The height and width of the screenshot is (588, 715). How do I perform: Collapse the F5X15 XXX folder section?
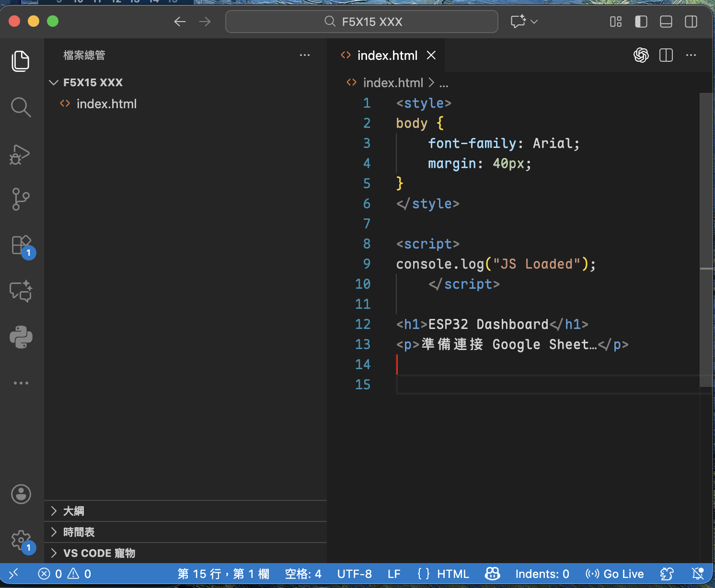(92, 82)
